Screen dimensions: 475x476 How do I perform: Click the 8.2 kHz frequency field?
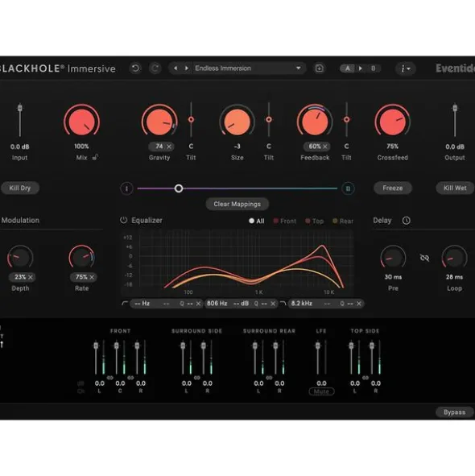click(302, 304)
